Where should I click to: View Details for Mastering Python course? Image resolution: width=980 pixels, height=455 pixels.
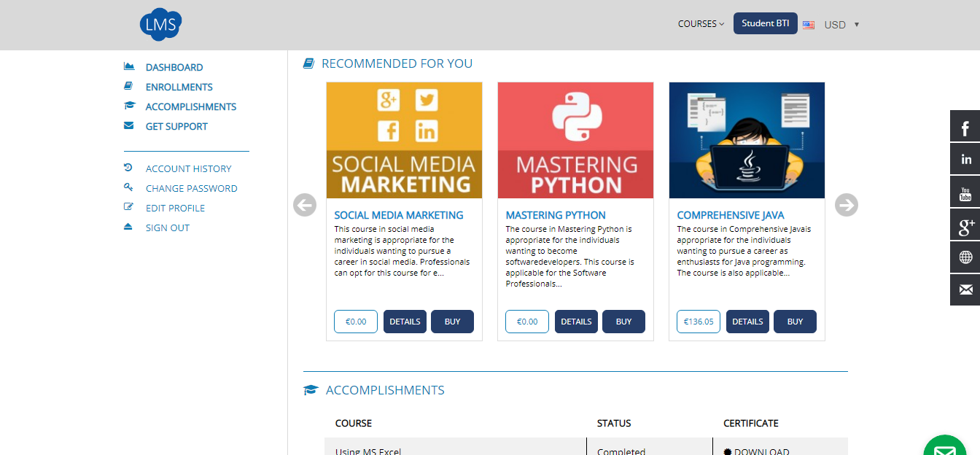coord(576,322)
